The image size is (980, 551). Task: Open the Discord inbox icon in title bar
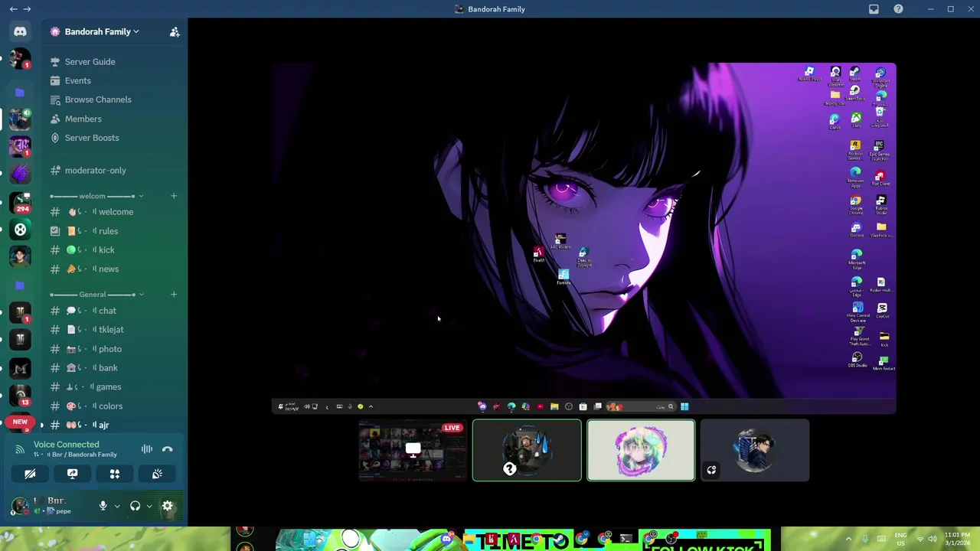tap(874, 9)
